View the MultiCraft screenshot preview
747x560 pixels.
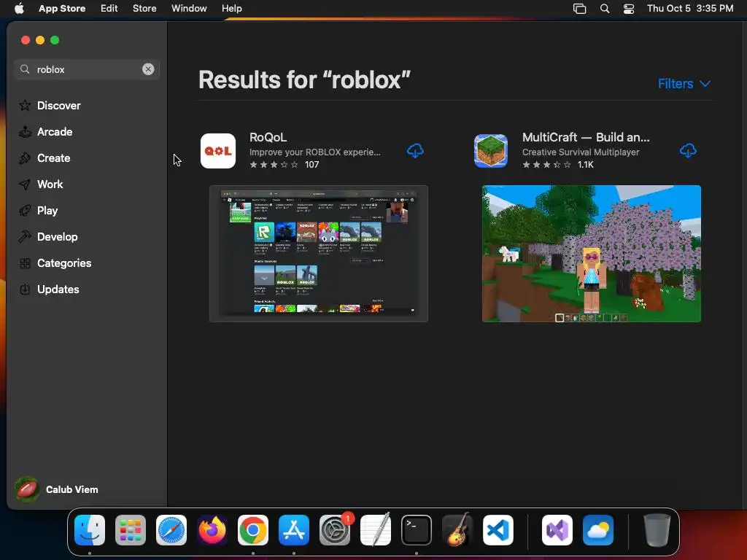(x=591, y=254)
